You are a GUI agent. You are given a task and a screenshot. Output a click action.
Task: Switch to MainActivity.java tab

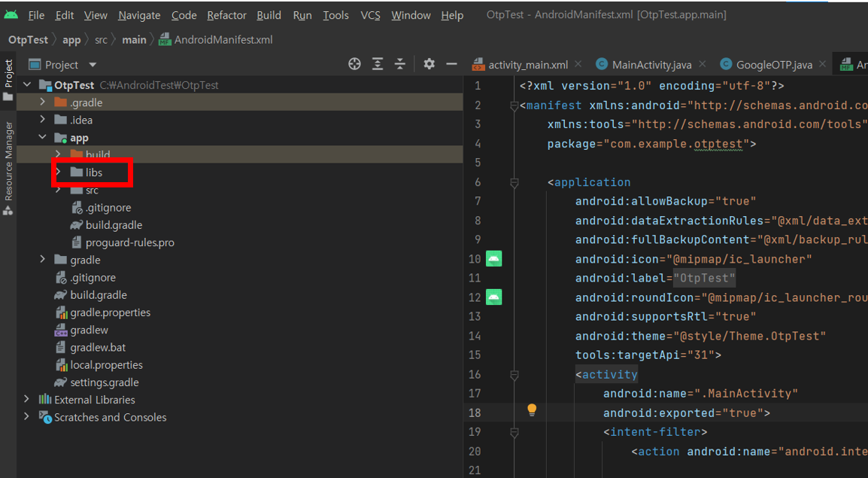click(644, 65)
